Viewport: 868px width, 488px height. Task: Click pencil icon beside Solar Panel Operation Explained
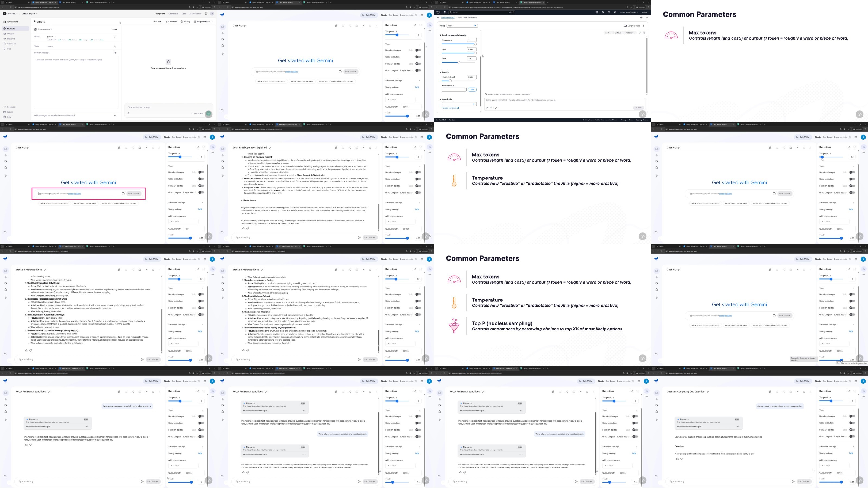tap(270, 147)
